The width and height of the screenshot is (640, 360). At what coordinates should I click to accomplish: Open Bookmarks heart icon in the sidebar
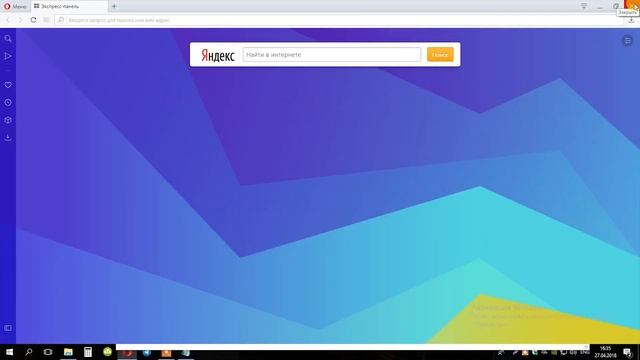coord(8,85)
